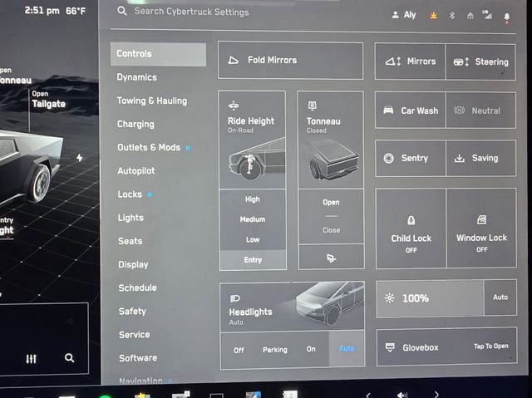
Task: Open the Autopilot settings tab
Action: [136, 171]
